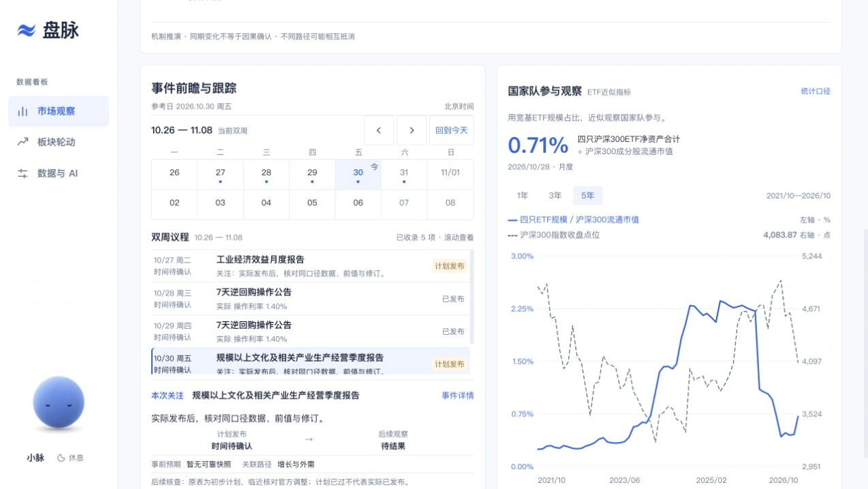Click the 国家队参与观察 heading
Screen dimensions: 868x489
click(545, 91)
